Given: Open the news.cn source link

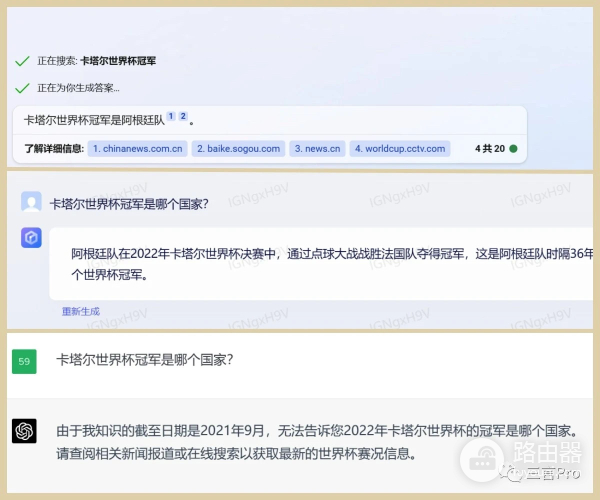Looking at the screenshot, I should (x=317, y=149).
